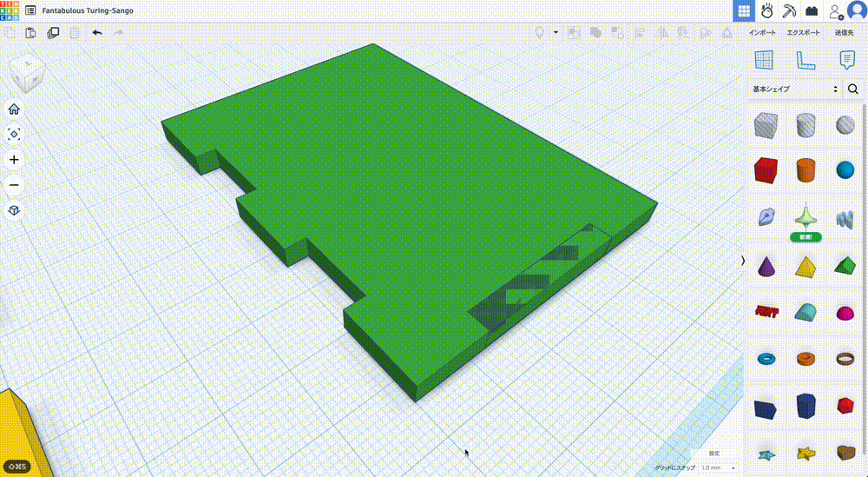
Task: Click the 送信先 button
Action: 844,33
